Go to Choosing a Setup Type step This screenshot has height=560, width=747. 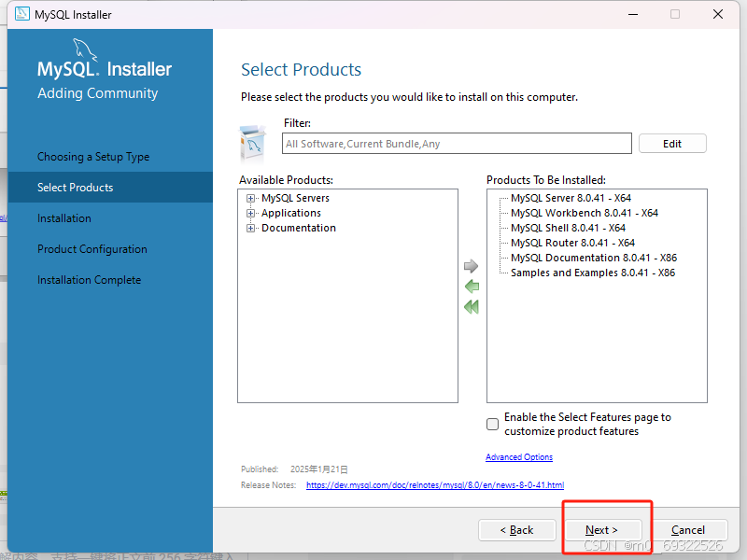(x=93, y=157)
